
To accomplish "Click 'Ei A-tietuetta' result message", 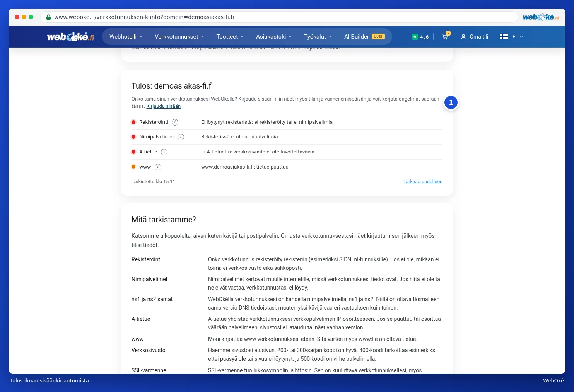I will coord(258,152).
